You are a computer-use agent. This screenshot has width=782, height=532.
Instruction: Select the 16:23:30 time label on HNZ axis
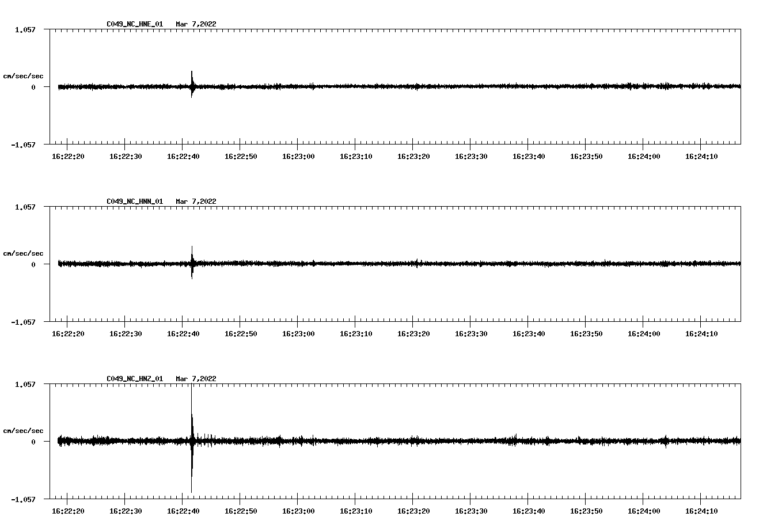(471, 511)
